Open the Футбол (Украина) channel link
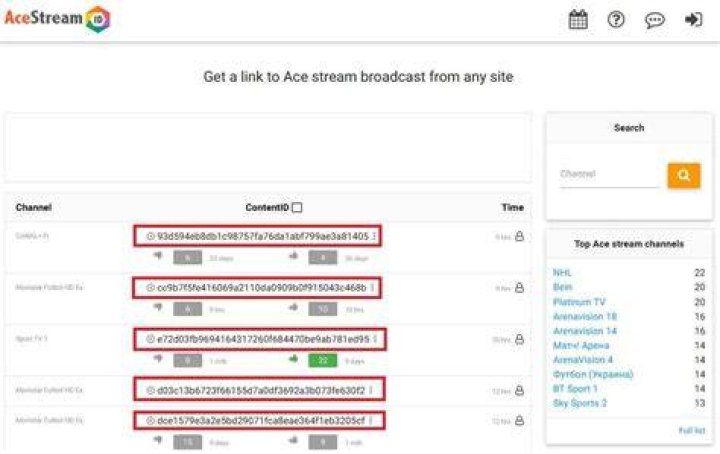This screenshot has height=454, width=720. tap(593, 375)
